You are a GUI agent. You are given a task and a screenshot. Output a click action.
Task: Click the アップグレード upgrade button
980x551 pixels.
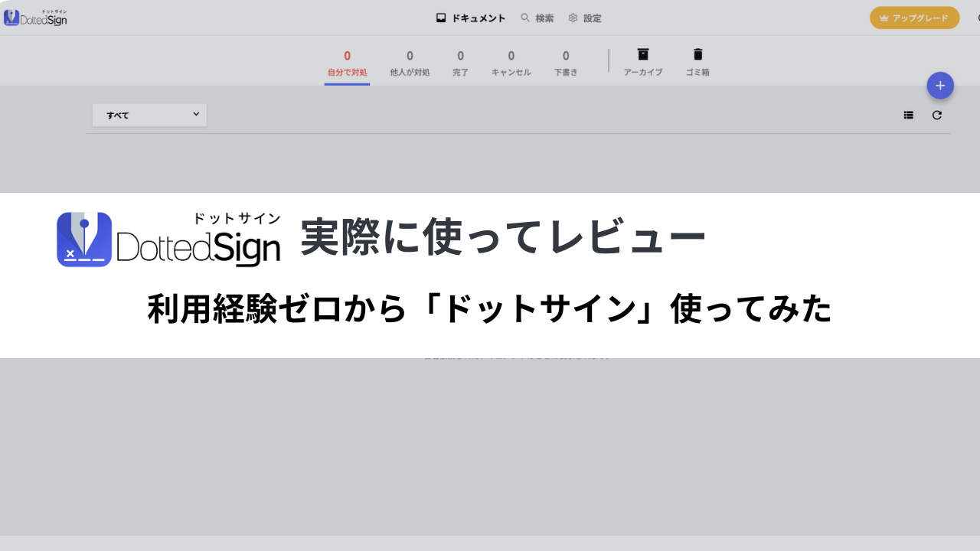click(914, 18)
